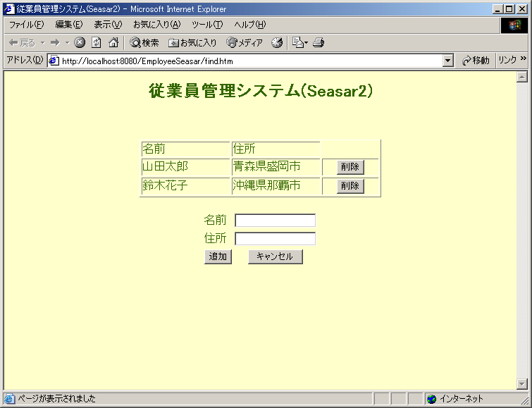This screenshot has height=408, width=532.
Task: Click the Stop loading icon
Action: tap(80, 43)
